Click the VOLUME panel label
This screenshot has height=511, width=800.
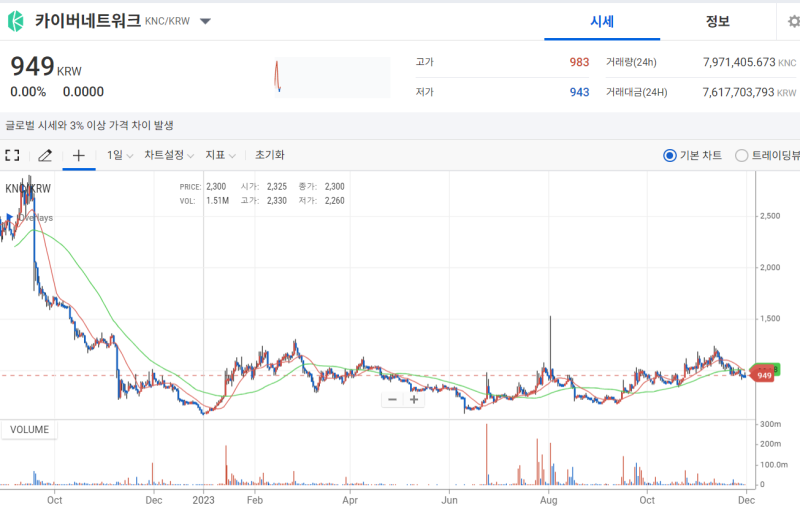point(29,429)
